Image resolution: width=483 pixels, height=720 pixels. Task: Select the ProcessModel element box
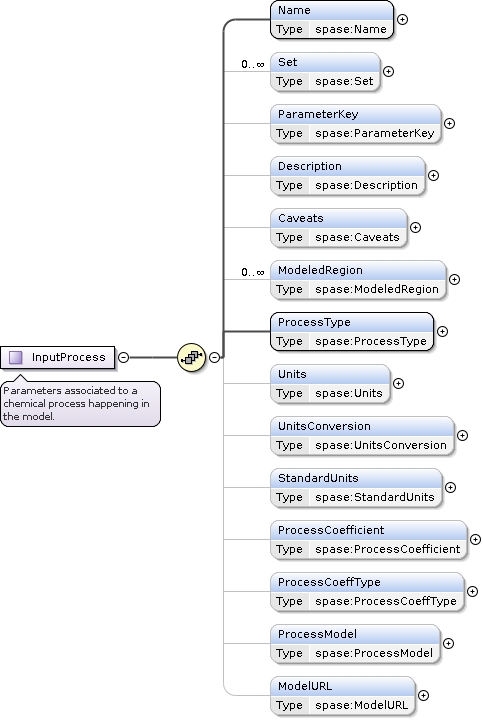(x=355, y=643)
